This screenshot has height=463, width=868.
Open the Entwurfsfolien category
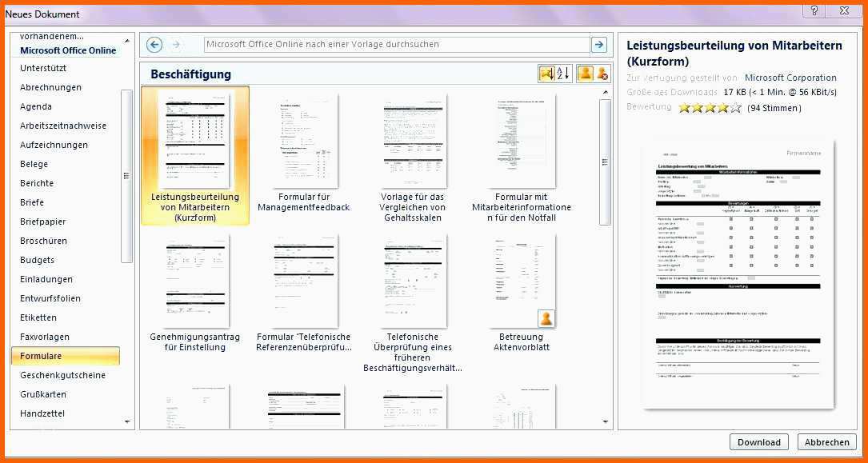coord(50,299)
